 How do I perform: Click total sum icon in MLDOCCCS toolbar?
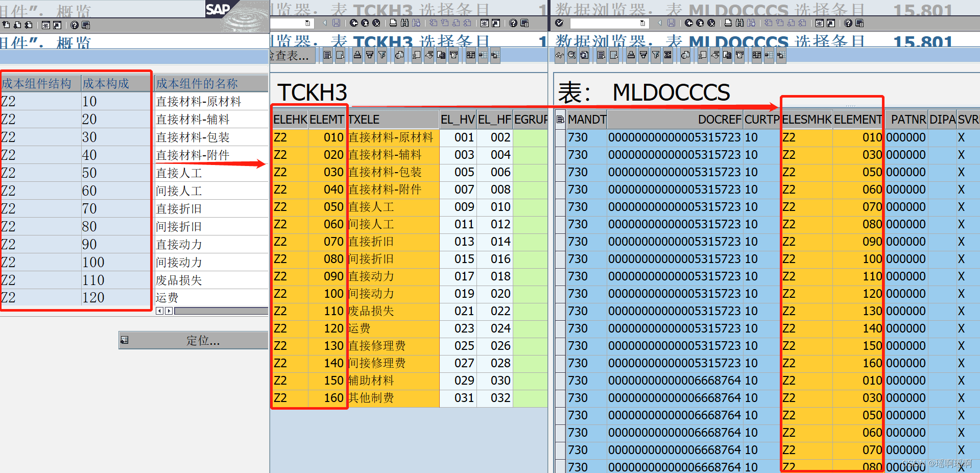[x=667, y=55]
